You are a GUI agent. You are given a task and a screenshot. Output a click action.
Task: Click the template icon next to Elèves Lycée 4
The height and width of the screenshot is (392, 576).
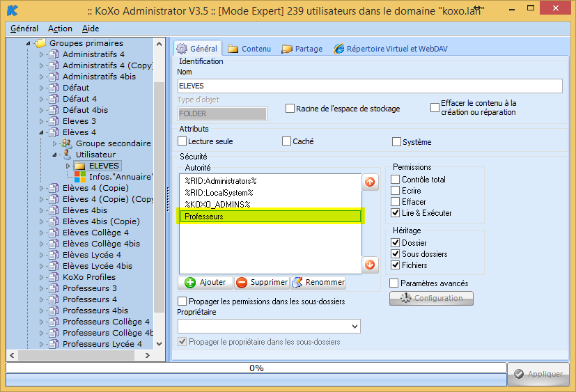54,255
